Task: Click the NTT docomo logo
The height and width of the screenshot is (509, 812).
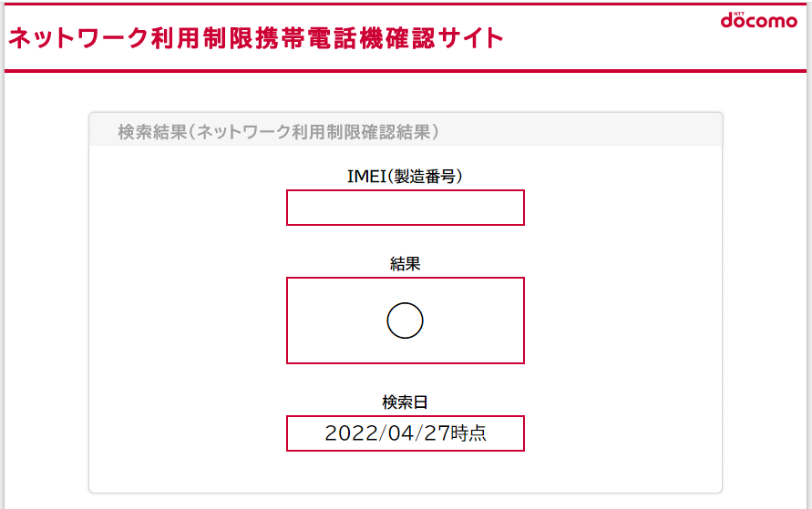Action: click(758, 20)
